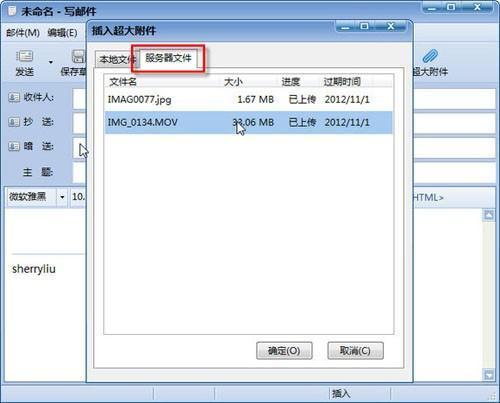Click the 过期时间 column header
The image size is (500, 403).
(342, 82)
